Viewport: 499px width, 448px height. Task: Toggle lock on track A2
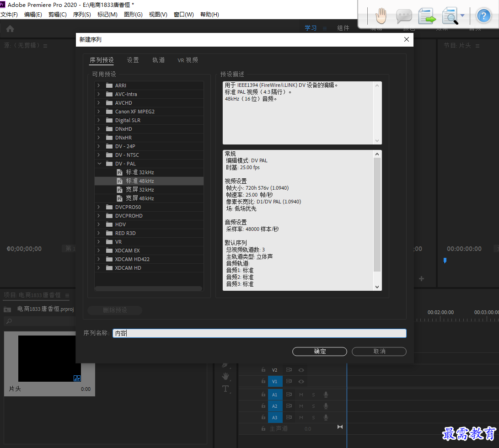click(x=263, y=406)
